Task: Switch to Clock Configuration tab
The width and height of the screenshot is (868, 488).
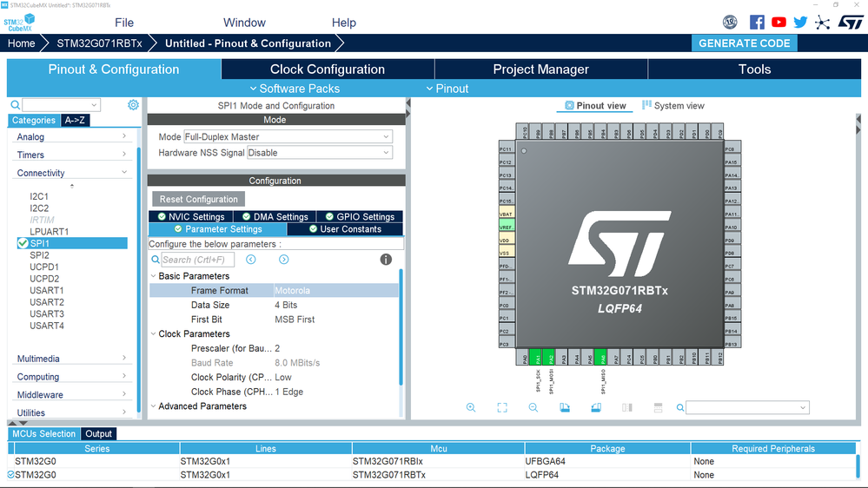Action: (328, 69)
